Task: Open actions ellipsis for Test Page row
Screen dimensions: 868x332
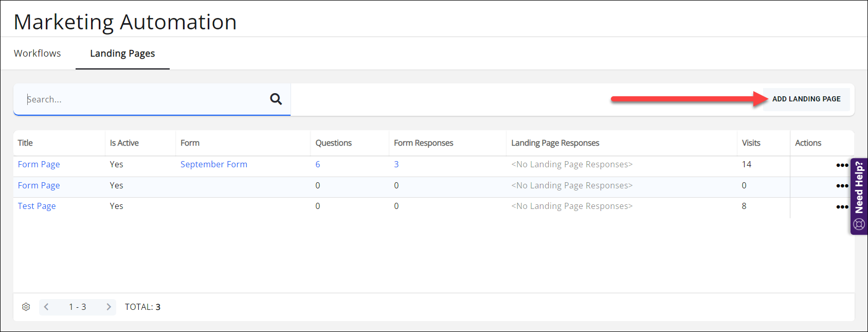Action: [842, 206]
